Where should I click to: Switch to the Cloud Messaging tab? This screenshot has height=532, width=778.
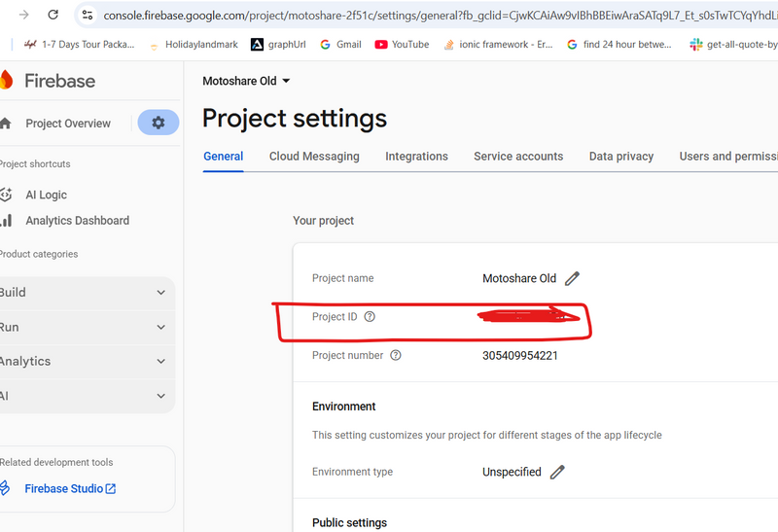coord(314,157)
